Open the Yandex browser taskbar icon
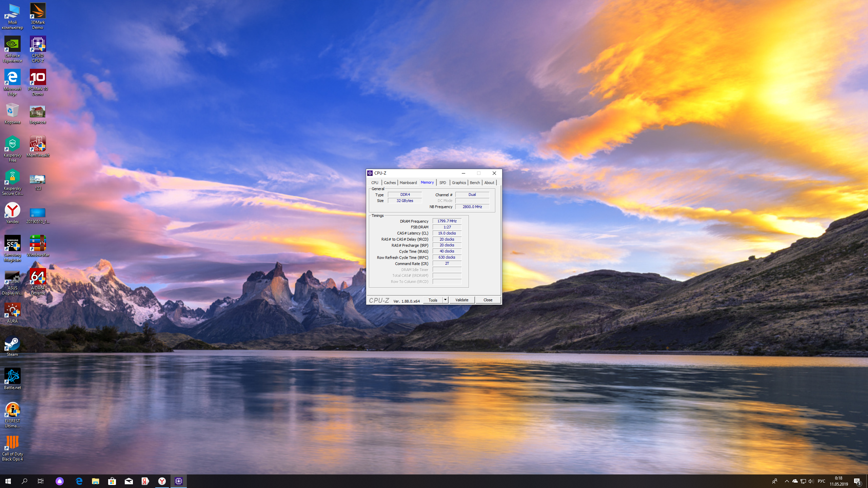Viewport: 868px width, 488px height. tap(162, 481)
